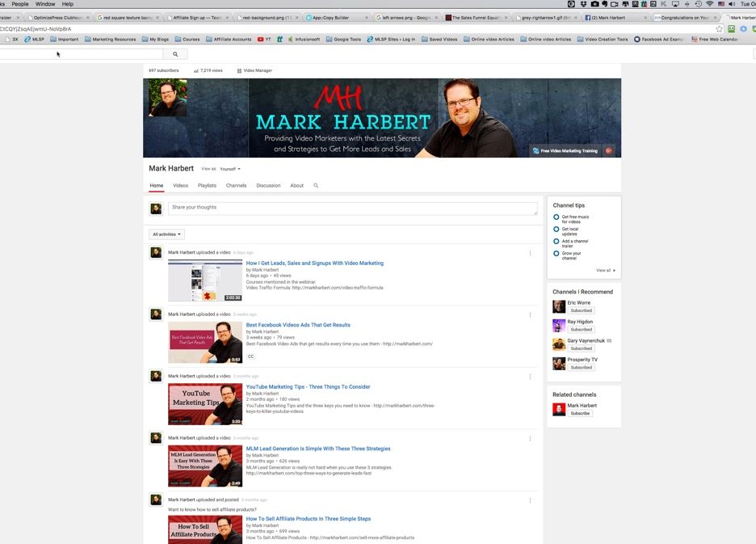Open the Google Tools bookmark folder
This screenshot has height=544, width=756.
coord(343,39)
